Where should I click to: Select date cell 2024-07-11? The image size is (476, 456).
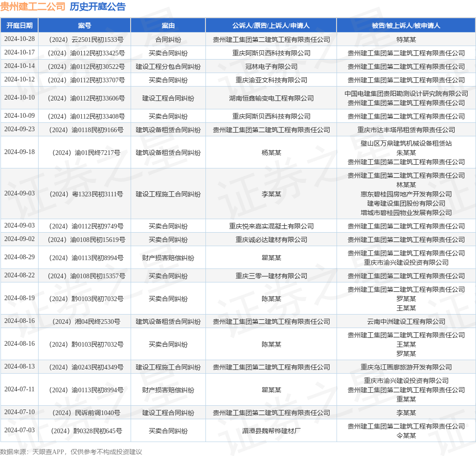(20, 389)
